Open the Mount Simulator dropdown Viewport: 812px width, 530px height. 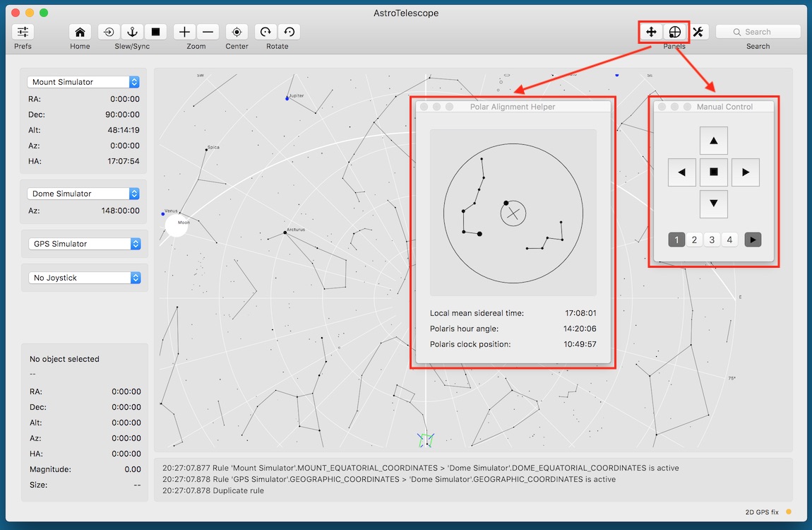click(83, 82)
